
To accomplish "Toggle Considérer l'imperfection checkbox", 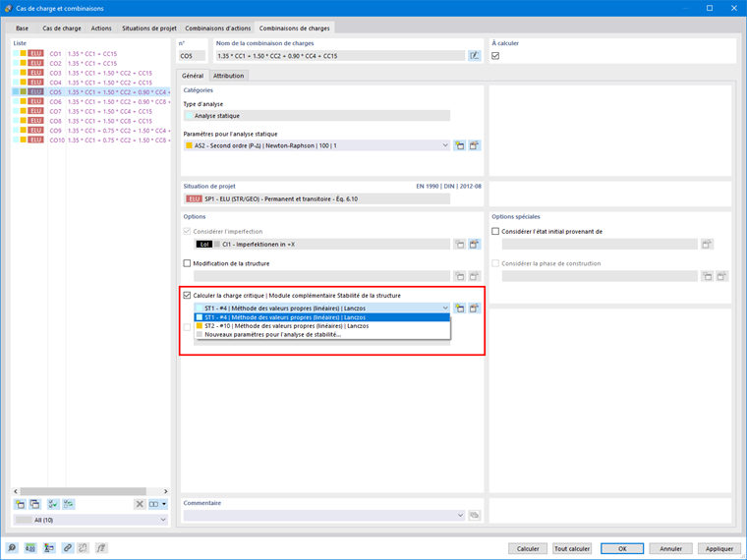I will tap(187, 232).
